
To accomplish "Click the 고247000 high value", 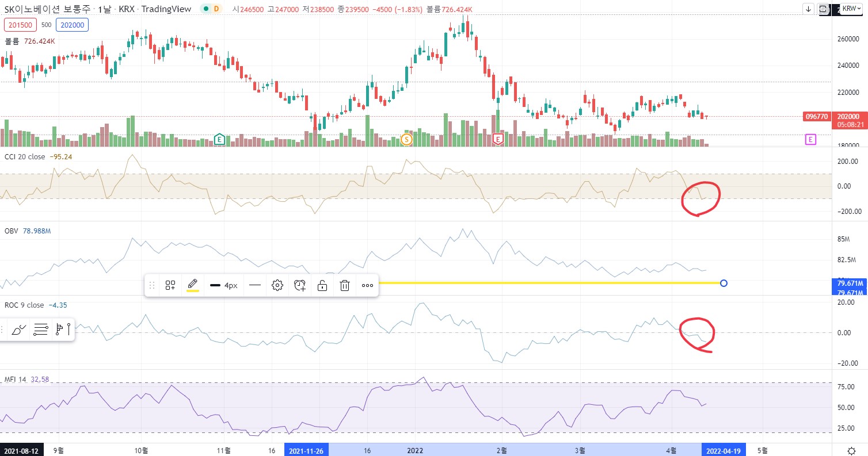I will pyautogui.click(x=284, y=9).
